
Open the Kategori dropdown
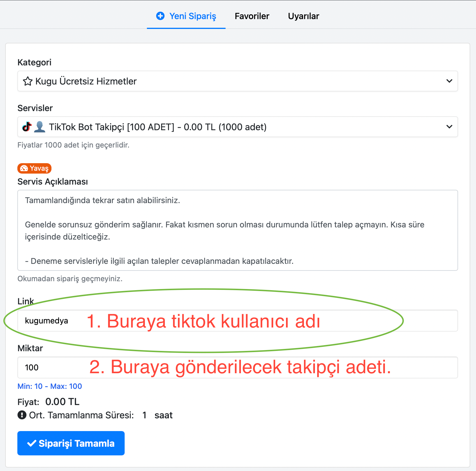[237, 81]
